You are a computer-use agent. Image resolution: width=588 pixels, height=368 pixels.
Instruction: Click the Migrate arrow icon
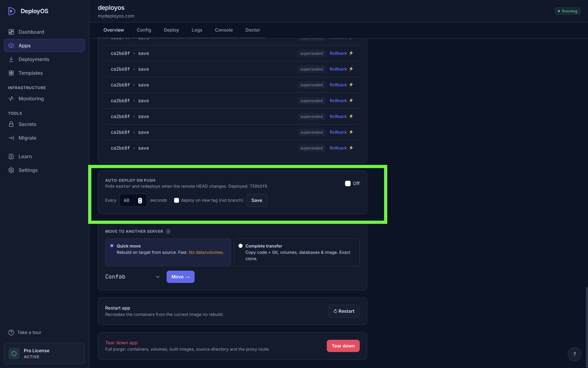[x=11, y=138]
